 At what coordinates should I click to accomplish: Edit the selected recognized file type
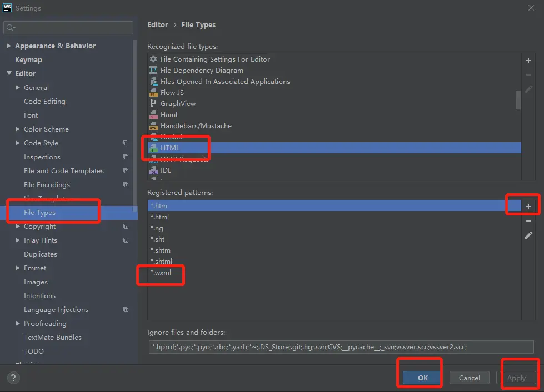(x=528, y=89)
